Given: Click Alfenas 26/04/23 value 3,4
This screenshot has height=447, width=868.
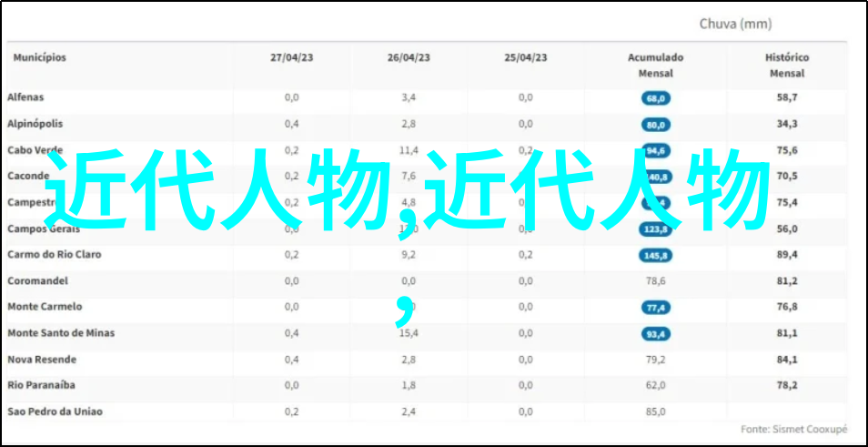Looking at the screenshot, I should pos(409,98).
